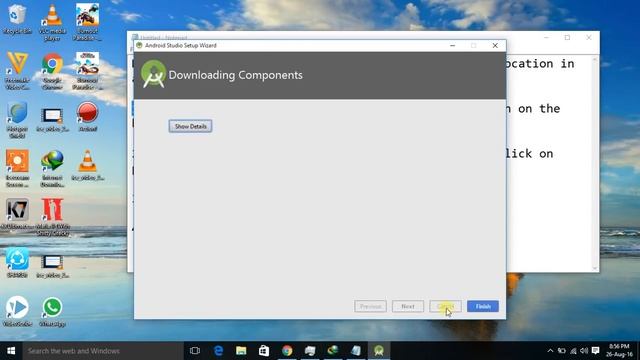Viewport: 640px width, 360px height.
Task: Click the Search the web and Windows box
Action: click(103, 351)
